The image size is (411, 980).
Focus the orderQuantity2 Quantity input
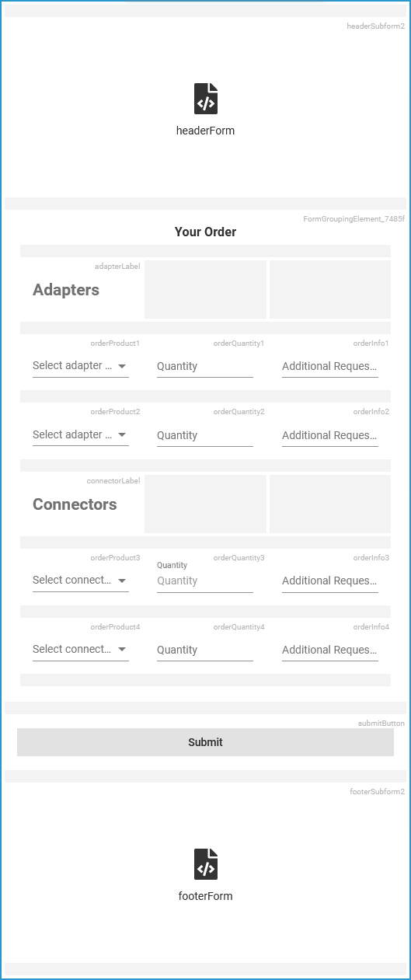tap(205, 435)
